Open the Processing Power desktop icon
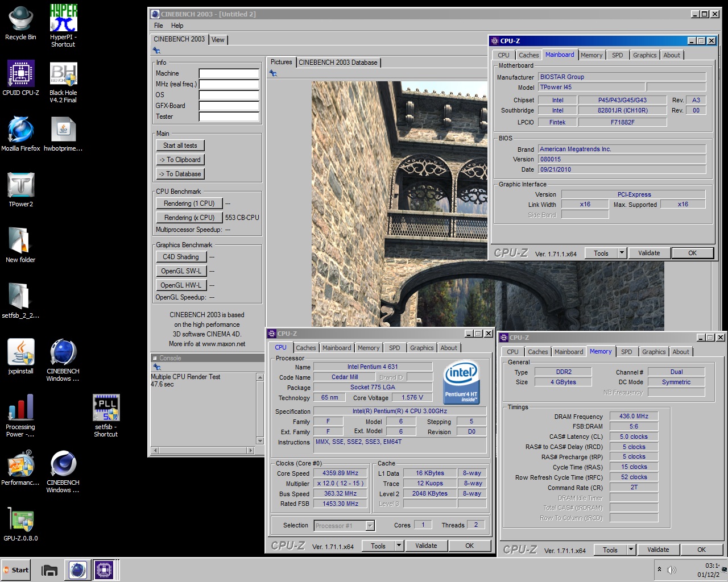728x582 pixels. [20, 416]
